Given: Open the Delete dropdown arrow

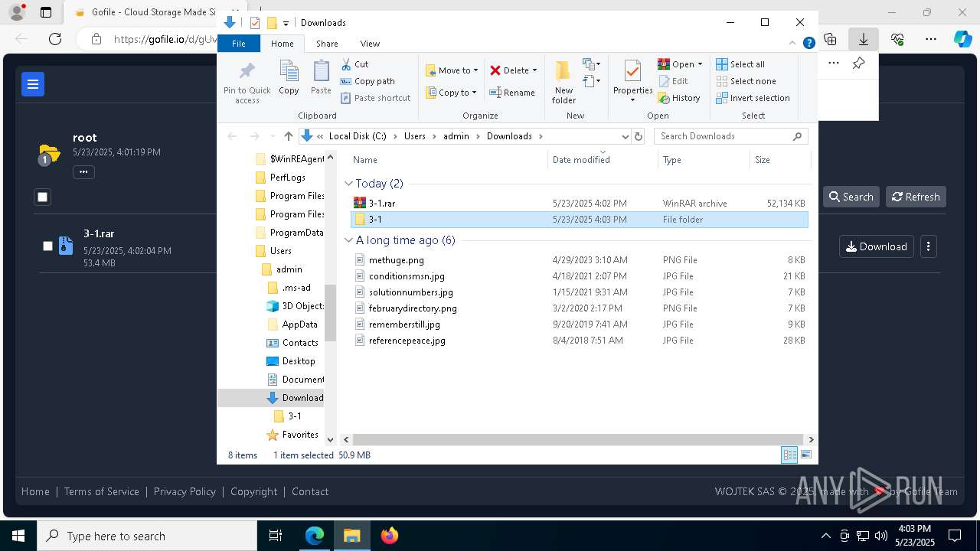Looking at the screenshot, I should tap(534, 70).
